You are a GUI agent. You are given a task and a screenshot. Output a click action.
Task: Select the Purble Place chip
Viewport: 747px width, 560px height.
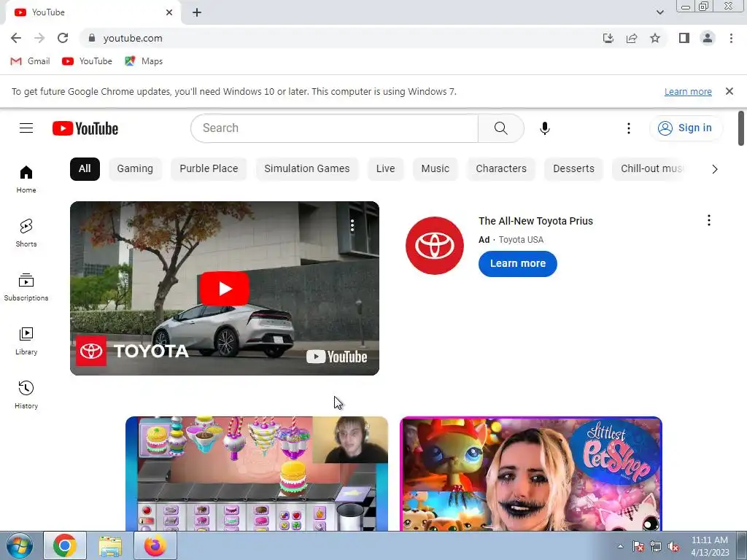pyautogui.click(x=209, y=169)
